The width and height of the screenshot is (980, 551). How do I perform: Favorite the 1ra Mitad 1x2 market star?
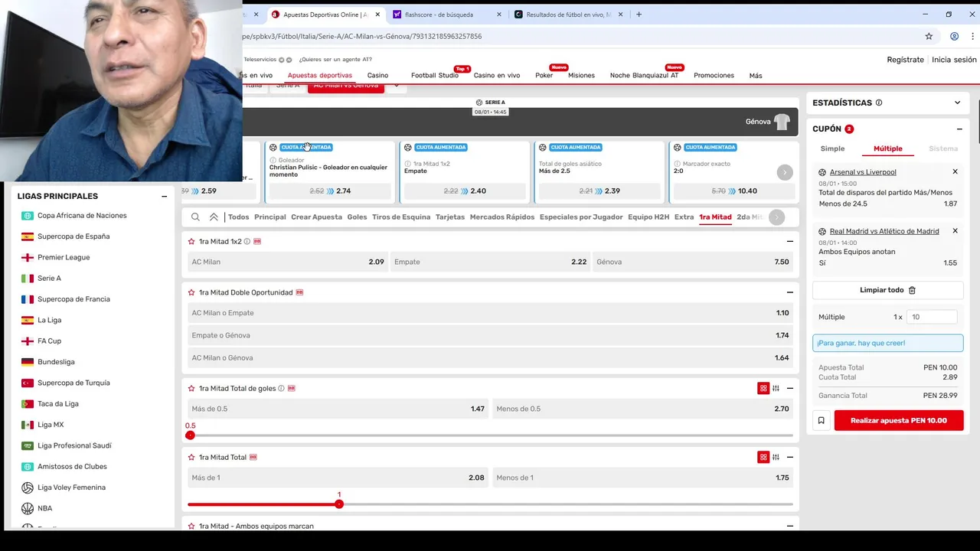pos(191,241)
